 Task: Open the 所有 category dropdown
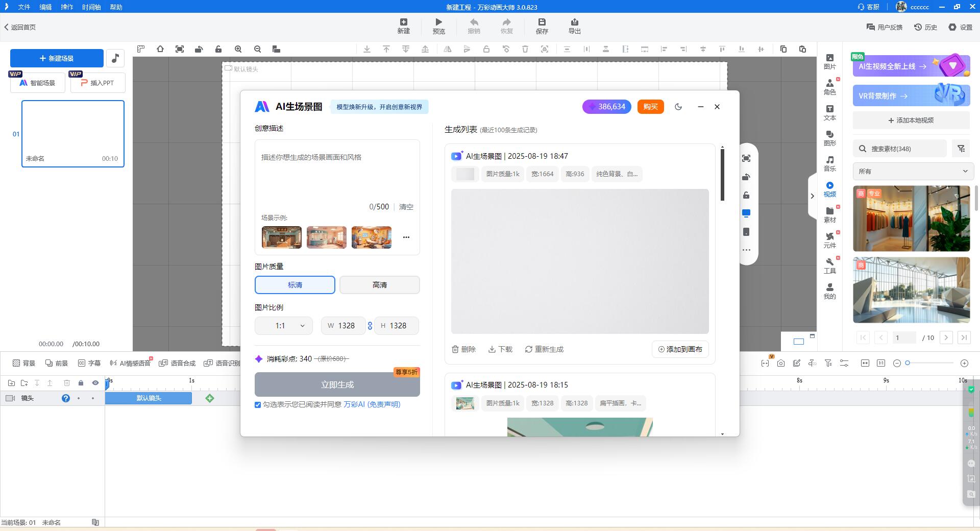click(913, 172)
